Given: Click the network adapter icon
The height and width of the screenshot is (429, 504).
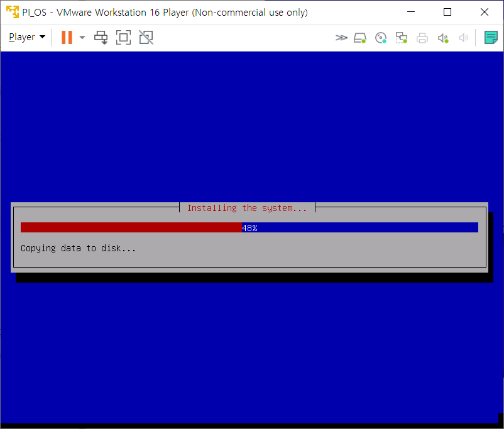Looking at the screenshot, I should pyautogui.click(x=402, y=38).
